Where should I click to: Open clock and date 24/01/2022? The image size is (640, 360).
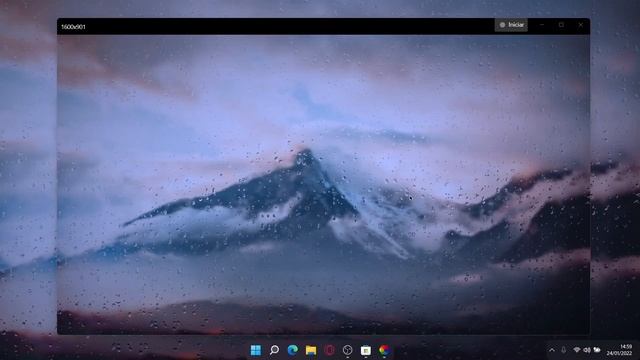coord(620,350)
